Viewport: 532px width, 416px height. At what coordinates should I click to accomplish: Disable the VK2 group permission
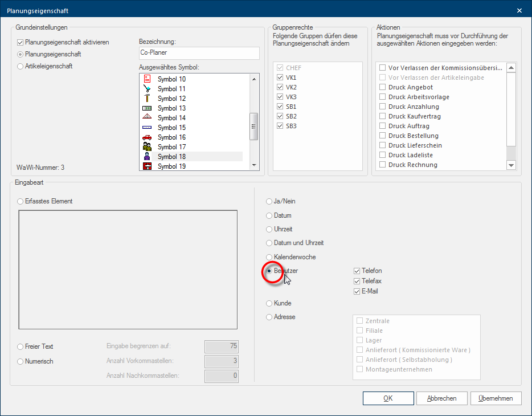280,87
